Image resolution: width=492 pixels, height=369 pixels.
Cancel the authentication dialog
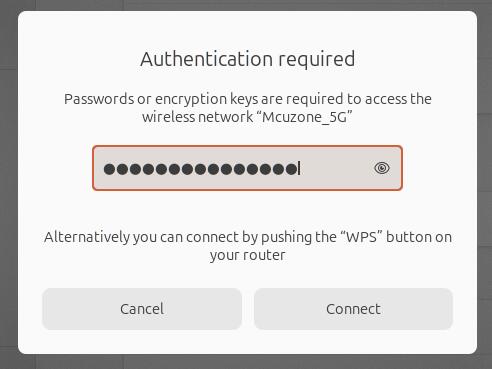pos(142,309)
